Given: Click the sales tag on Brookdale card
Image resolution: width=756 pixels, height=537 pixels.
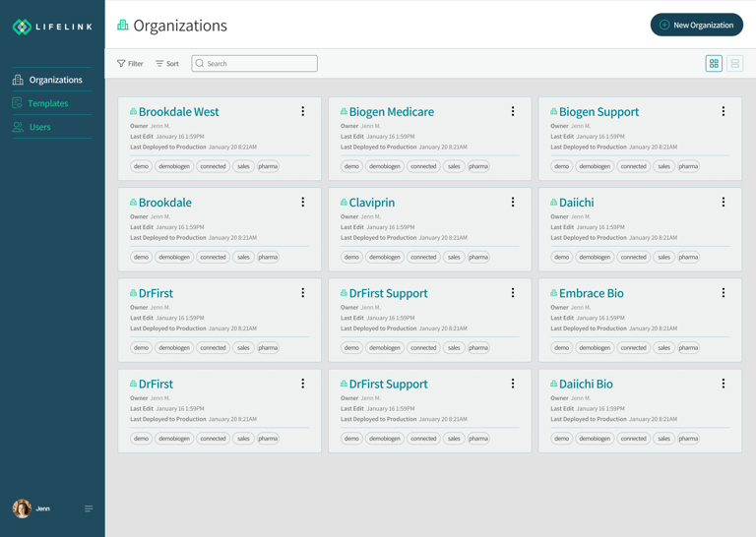Looking at the screenshot, I should click(x=243, y=257).
